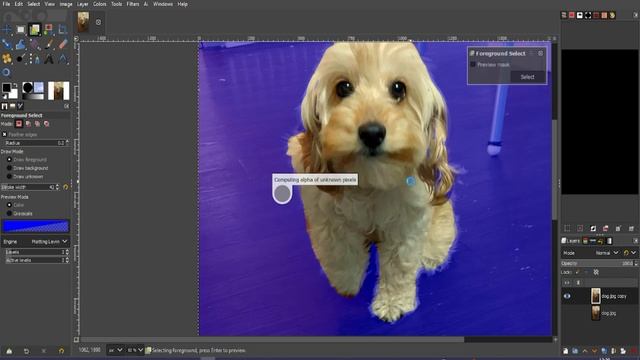Select the Crop tool
640x360 pixels.
[x=62, y=29]
